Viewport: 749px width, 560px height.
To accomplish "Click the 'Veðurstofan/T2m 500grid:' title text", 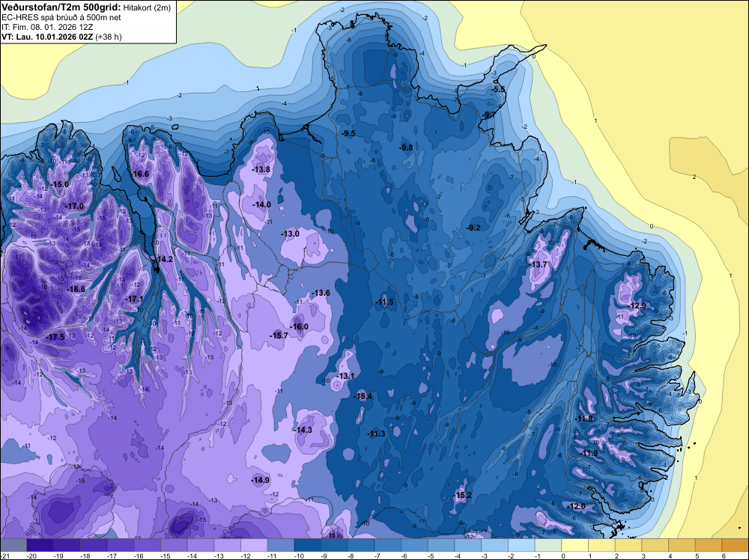I will [61, 7].
